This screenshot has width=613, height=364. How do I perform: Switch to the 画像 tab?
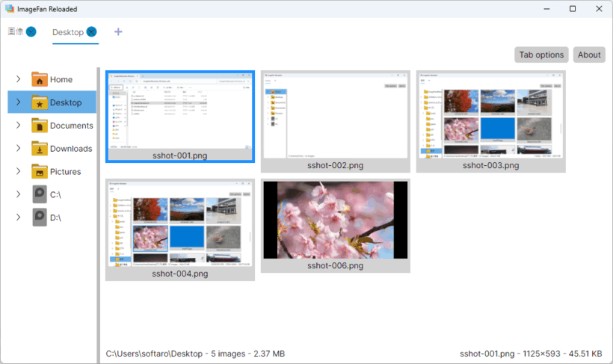pyautogui.click(x=15, y=32)
